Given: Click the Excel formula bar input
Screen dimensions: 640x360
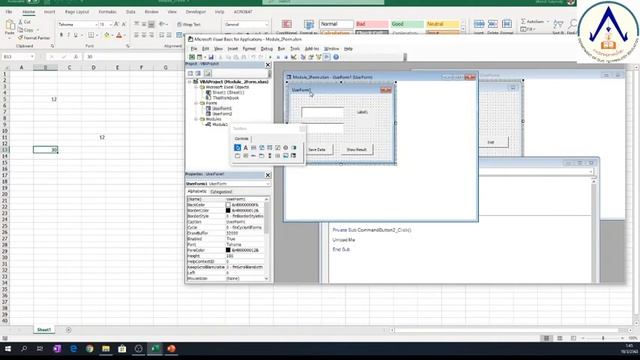Looking at the screenshot, I should [135, 57].
